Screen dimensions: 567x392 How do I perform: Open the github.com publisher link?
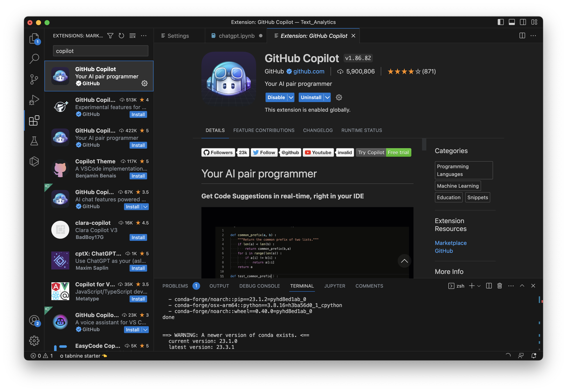tap(309, 71)
